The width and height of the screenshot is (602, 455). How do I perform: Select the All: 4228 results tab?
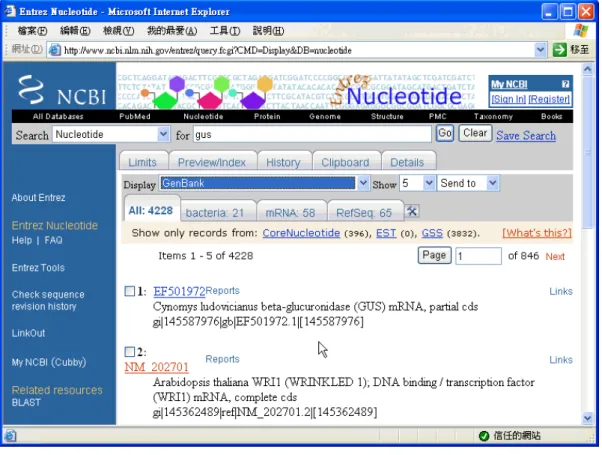(x=151, y=210)
